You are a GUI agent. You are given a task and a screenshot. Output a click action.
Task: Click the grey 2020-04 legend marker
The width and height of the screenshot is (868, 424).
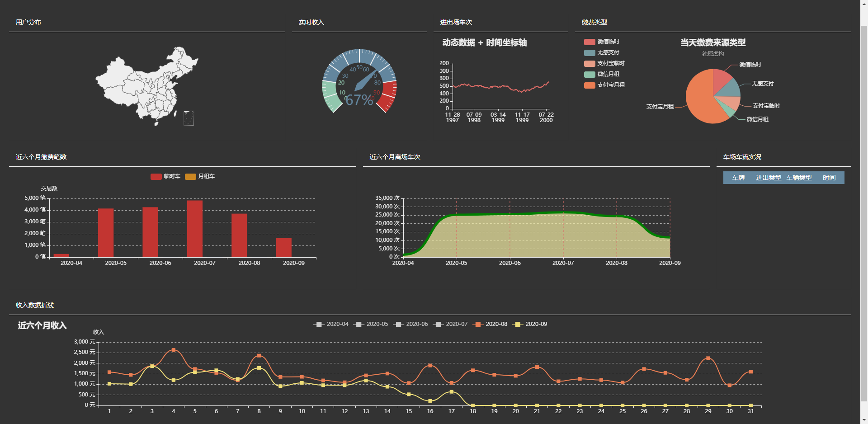319,325
